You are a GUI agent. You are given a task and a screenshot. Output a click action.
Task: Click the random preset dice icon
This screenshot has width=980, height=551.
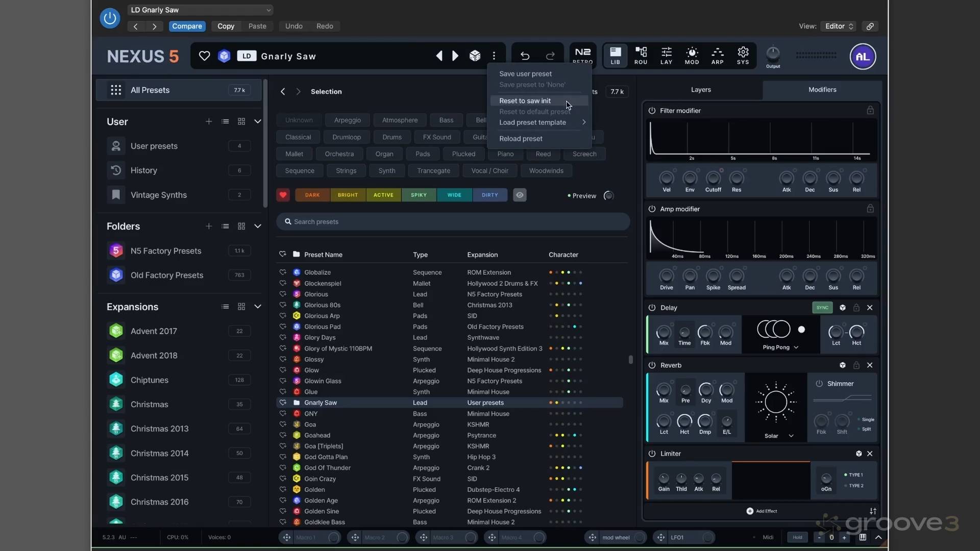(x=475, y=56)
